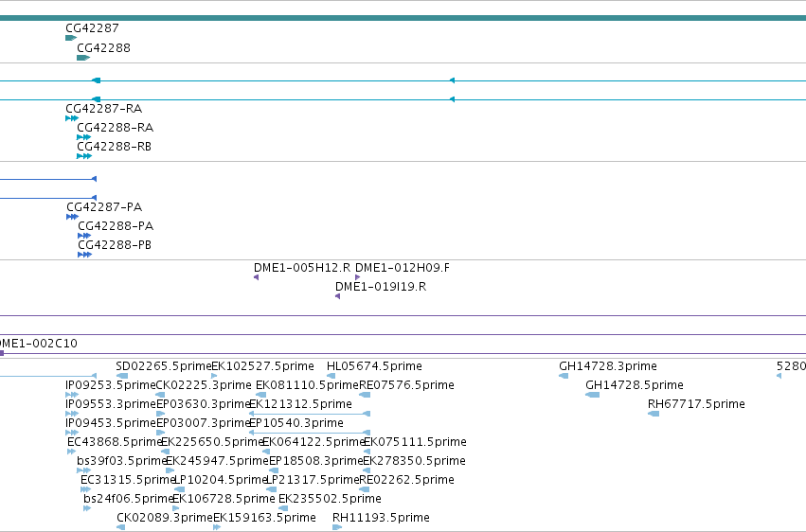Click the EK159163.5prime EST
This screenshot has height=532, width=806.
tap(264, 518)
